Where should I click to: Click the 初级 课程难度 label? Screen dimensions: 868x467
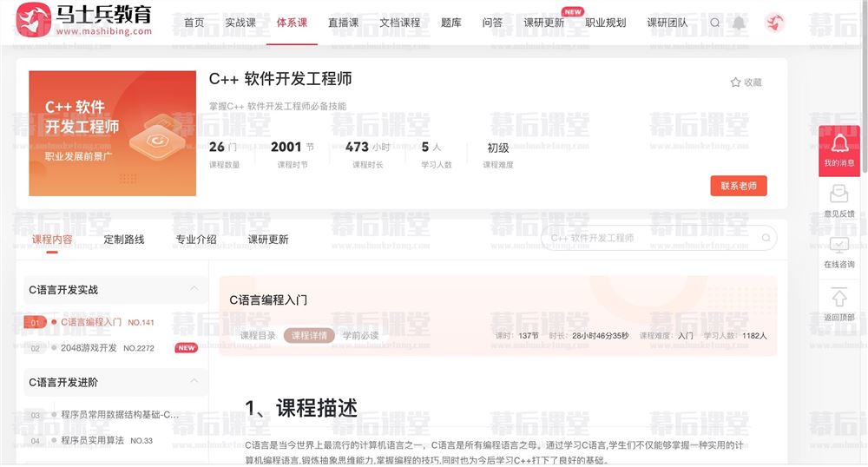coord(497,154)
